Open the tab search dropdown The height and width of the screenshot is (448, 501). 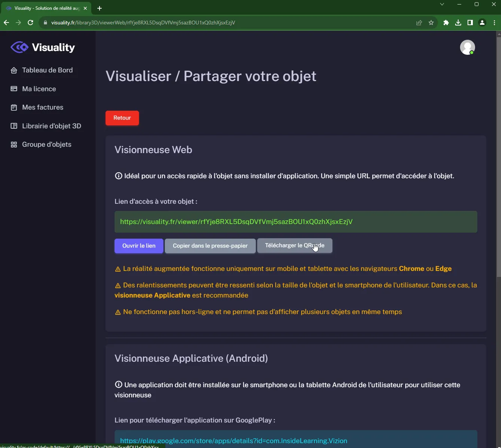click(x=442, y=4)
